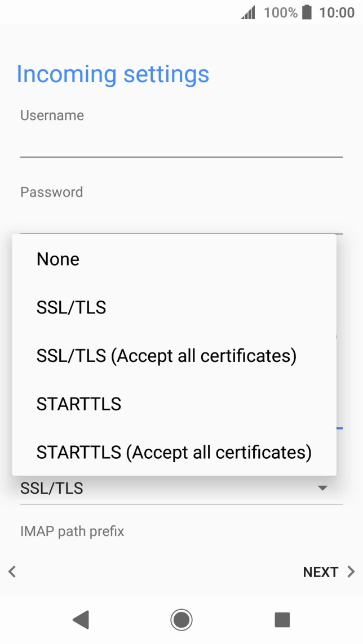
Task: Choose STARTTLS (Accept all certificates) option
Action: 174,452
